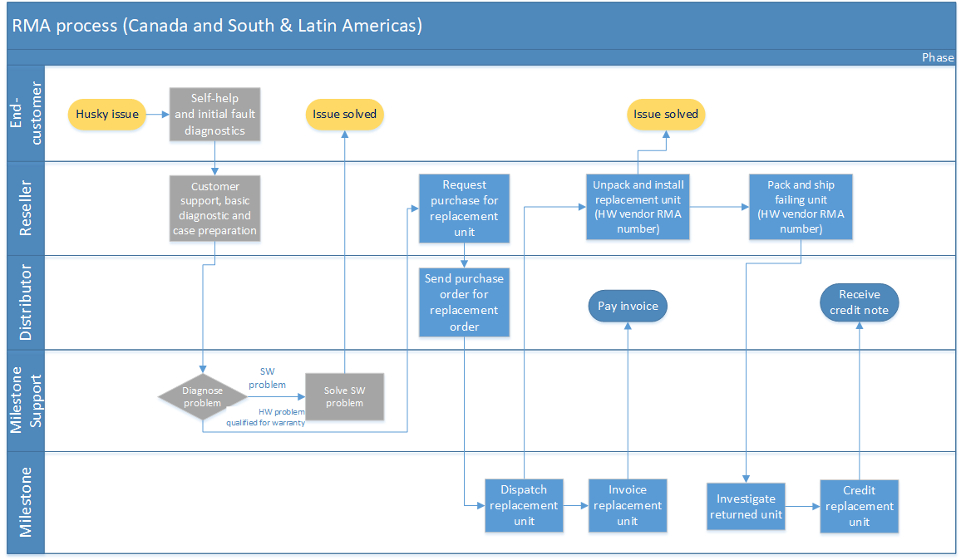Screen dimensions: 961x560
Task: Click the Request purchase for replacement unit box
Action: coord(464,209)
